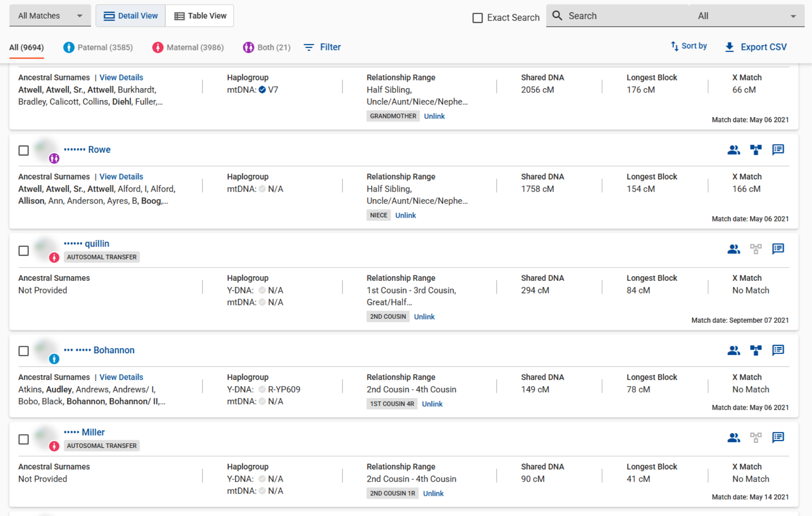Click family tree icon for Bohannon
812x516 pixels.
click(x=756, y=350)
